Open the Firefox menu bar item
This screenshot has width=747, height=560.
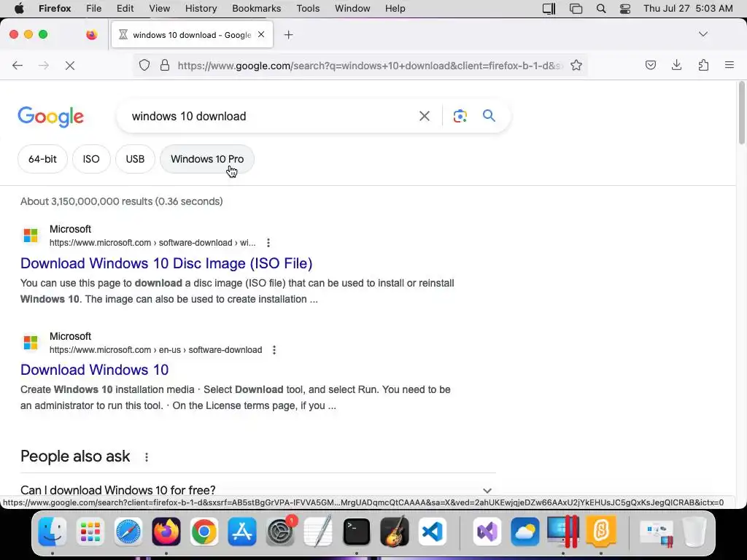[x=55, y=9]
